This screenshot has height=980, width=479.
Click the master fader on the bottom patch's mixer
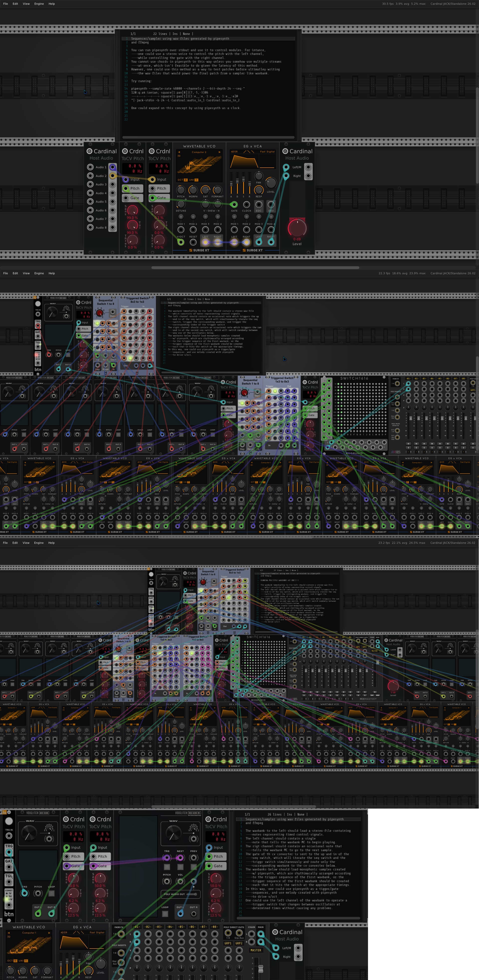tap(261, 969)
